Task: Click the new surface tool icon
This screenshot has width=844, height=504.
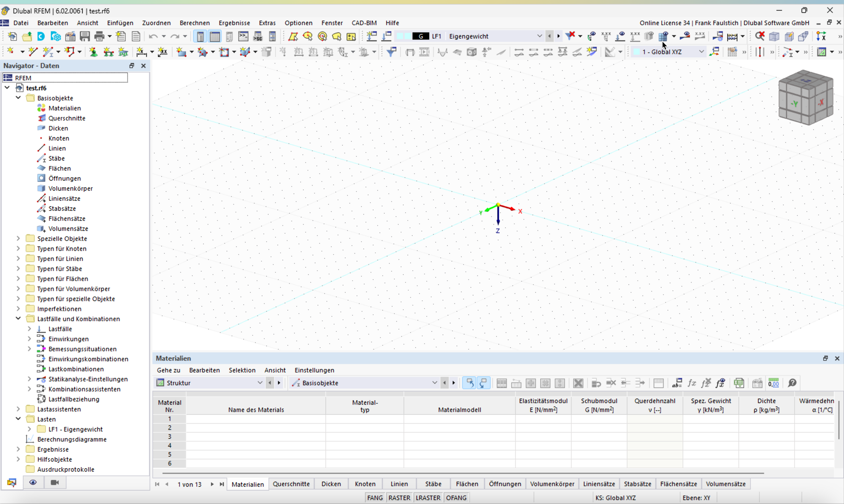Action: [181, 52]
